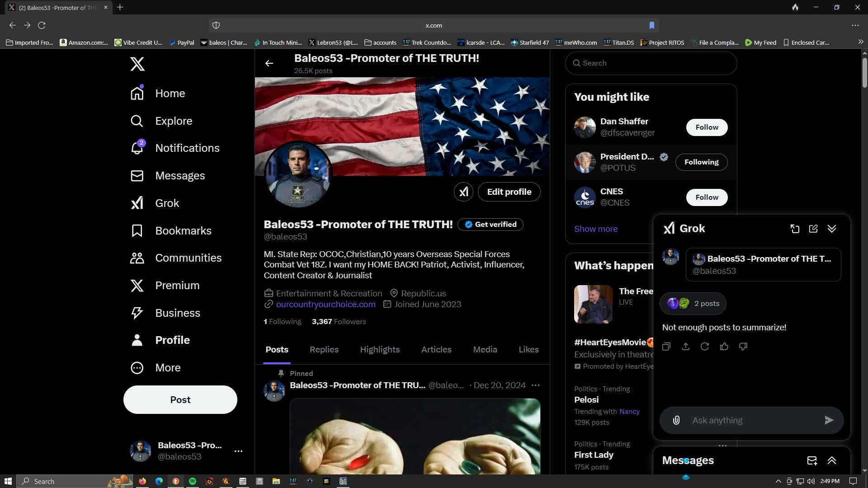Click the Ask anything input field
The width and height of the screenshot is (868, 488).
point(753,421)
